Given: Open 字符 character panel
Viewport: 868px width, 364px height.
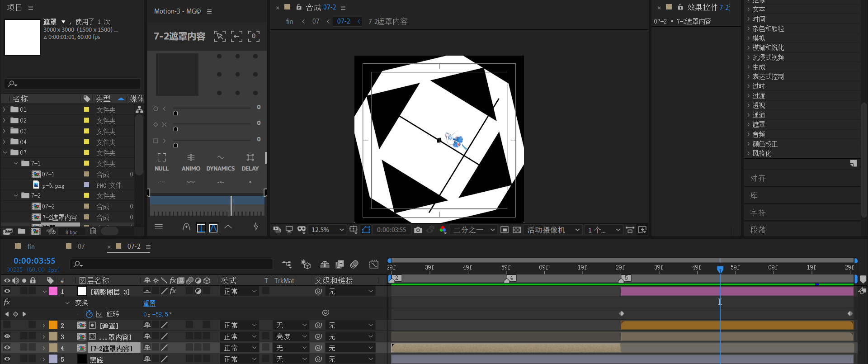Looking at the screenshot, I should coord(758,213).
